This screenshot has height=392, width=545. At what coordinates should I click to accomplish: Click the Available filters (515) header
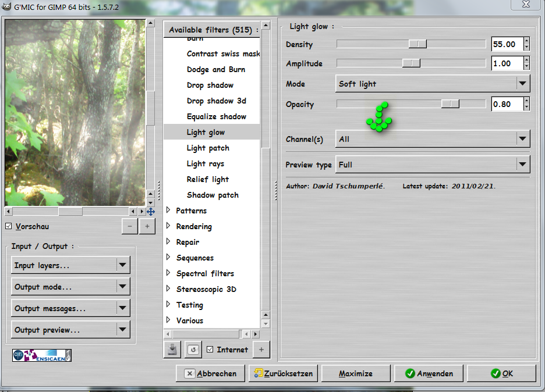(x=212, y=30)
